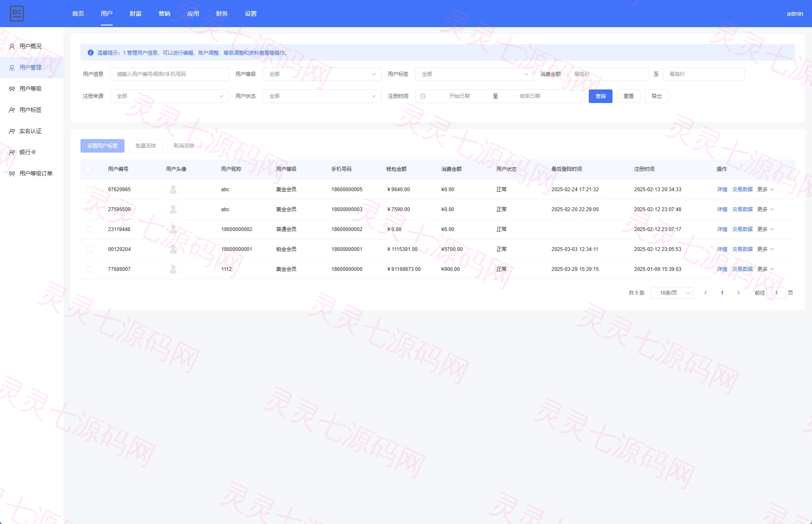This screenshot has width=812, height=524.
Task: Open 交易数据 link for user 77686007
Action: click(x=743, y=269)
